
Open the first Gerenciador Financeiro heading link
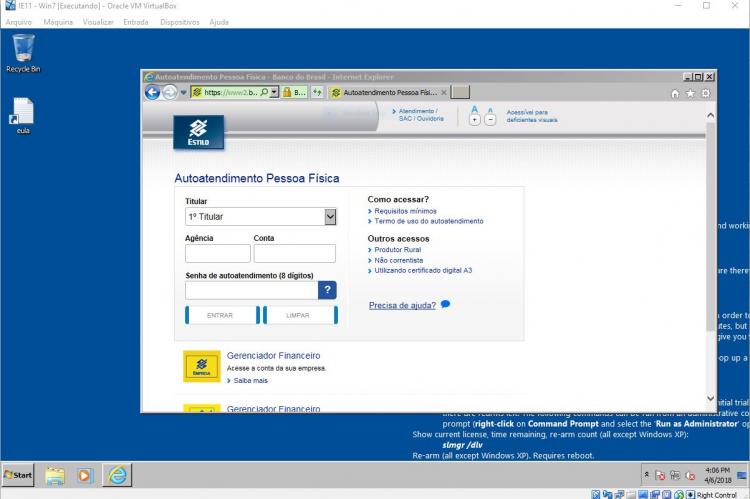tap(274, 355)
